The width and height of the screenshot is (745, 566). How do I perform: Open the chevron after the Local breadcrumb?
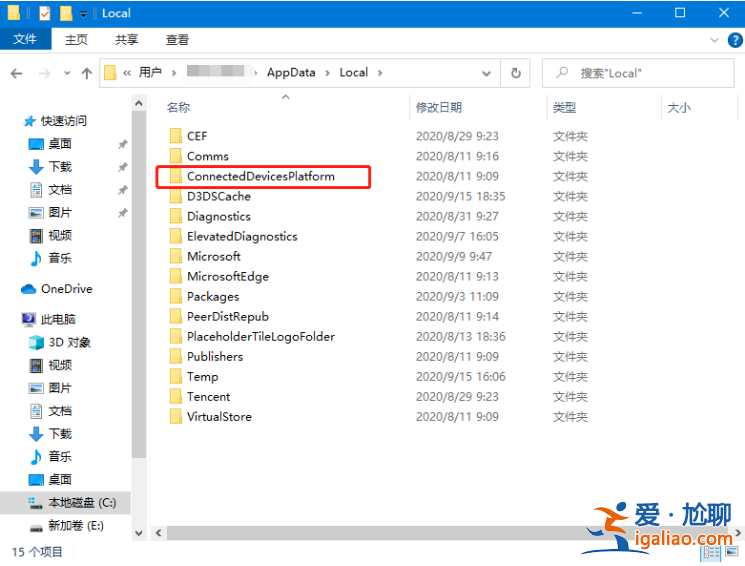point(380,73)
